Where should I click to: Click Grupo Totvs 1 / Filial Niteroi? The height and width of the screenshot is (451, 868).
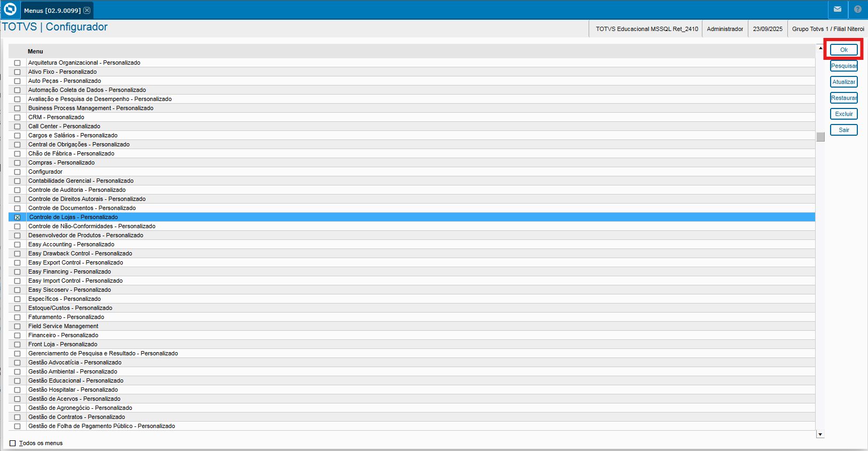[828, 29]
